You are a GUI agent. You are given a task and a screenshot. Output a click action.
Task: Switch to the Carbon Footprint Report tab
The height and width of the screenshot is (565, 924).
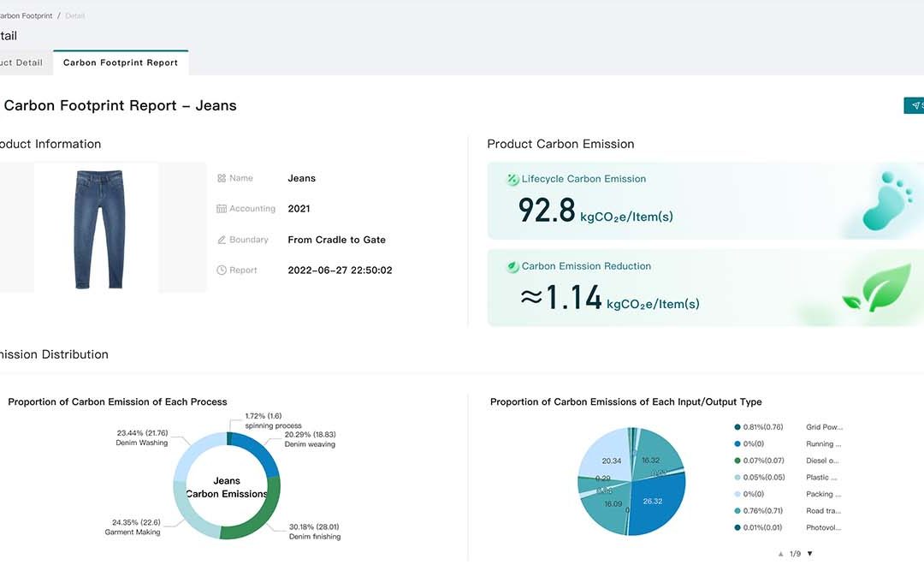121,62
